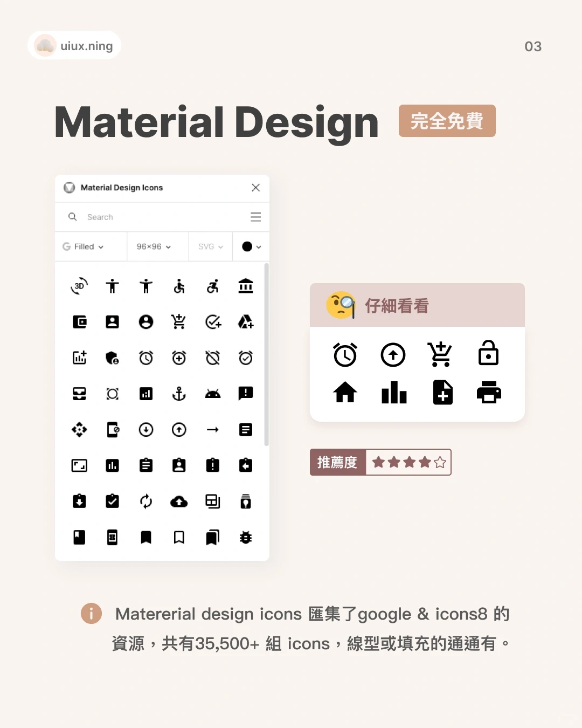
Task: Toggle the assignment turned in checkmark icon
Action: point(113,502)
